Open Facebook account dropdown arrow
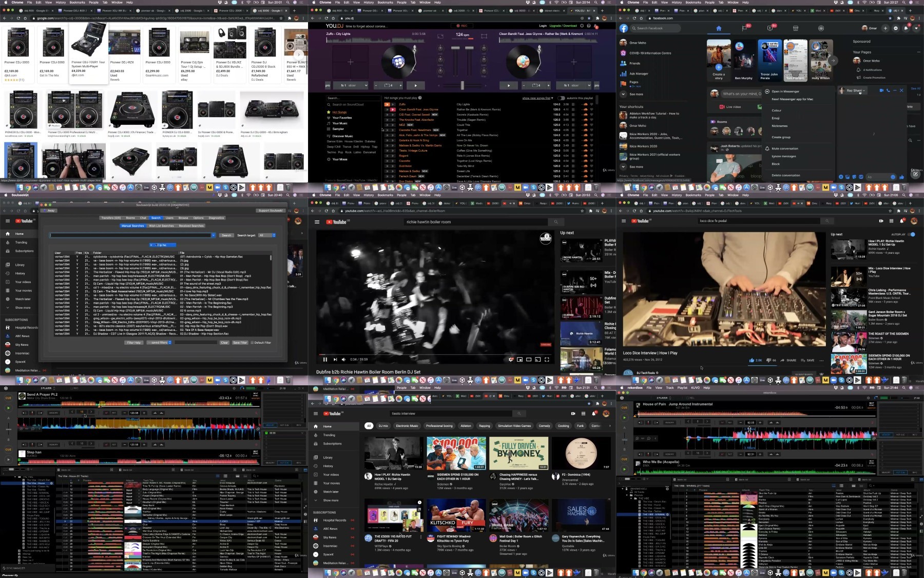Screen dimensions: 924x578 click(915, 28)
